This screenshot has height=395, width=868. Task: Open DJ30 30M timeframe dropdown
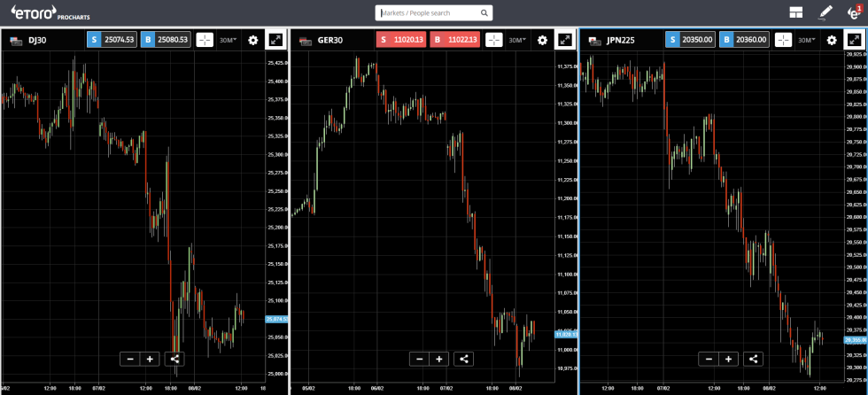(229, 40)
